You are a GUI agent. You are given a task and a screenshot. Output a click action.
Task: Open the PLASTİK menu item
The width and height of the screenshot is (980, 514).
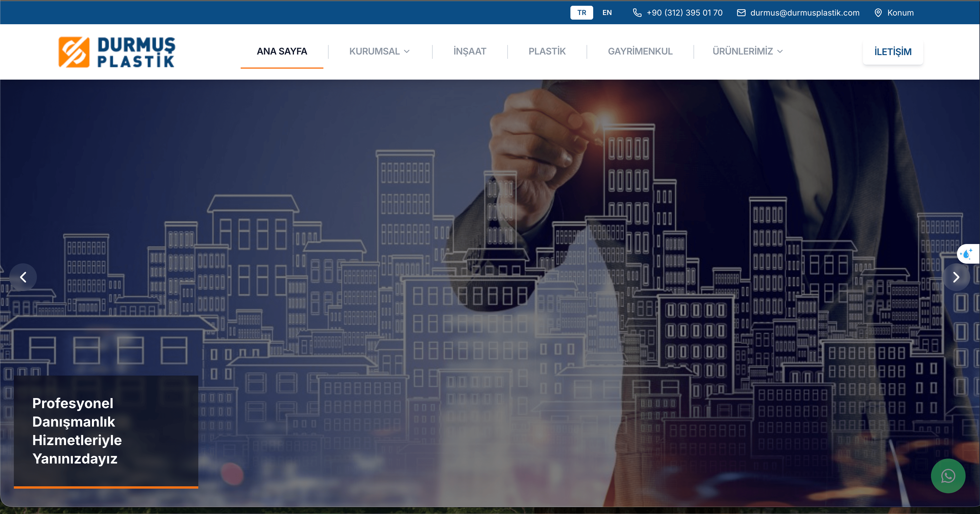(x=547, y=51)
